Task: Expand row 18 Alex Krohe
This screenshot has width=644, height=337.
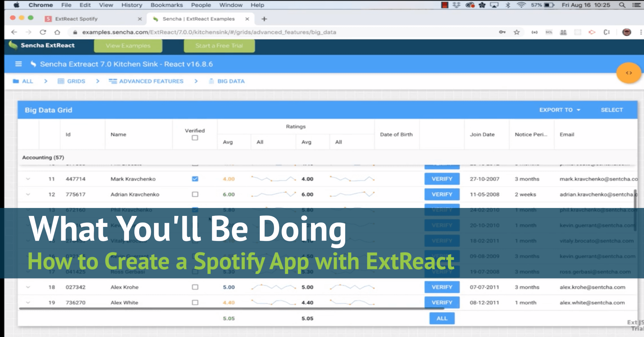Action: (x=28, y=287)
